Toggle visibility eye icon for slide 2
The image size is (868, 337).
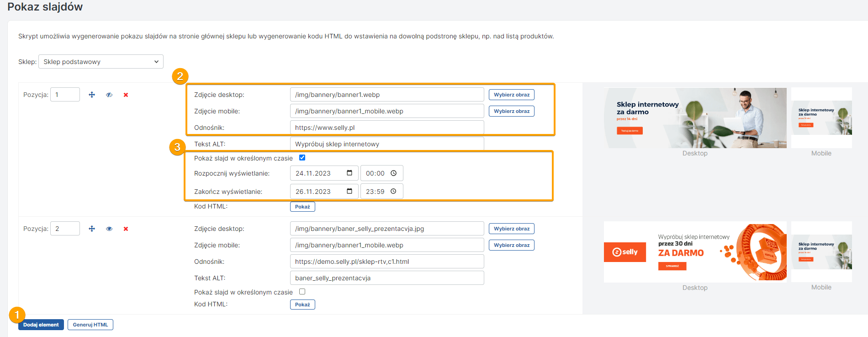click(x=109, y=229)
